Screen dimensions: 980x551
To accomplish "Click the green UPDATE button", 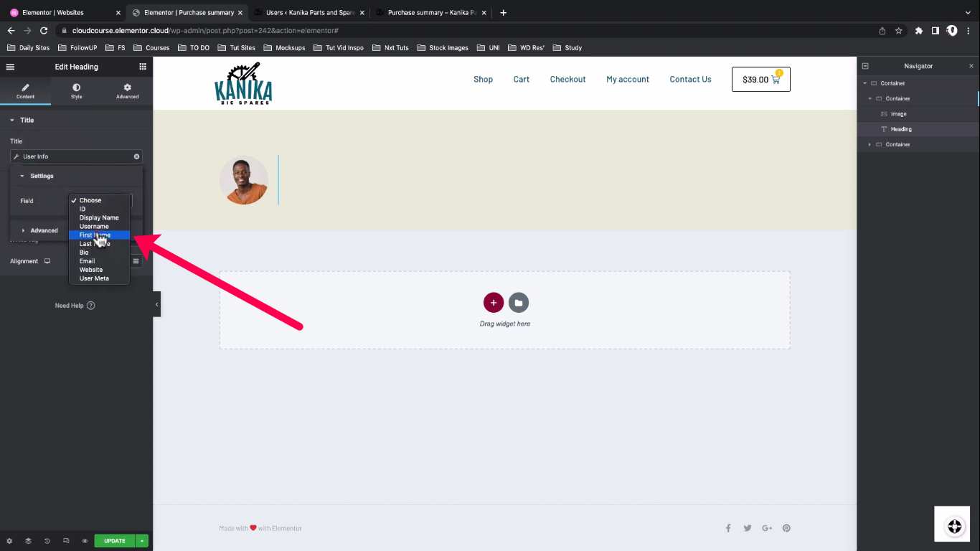I will pyautogui.click(x=115, y=541).
